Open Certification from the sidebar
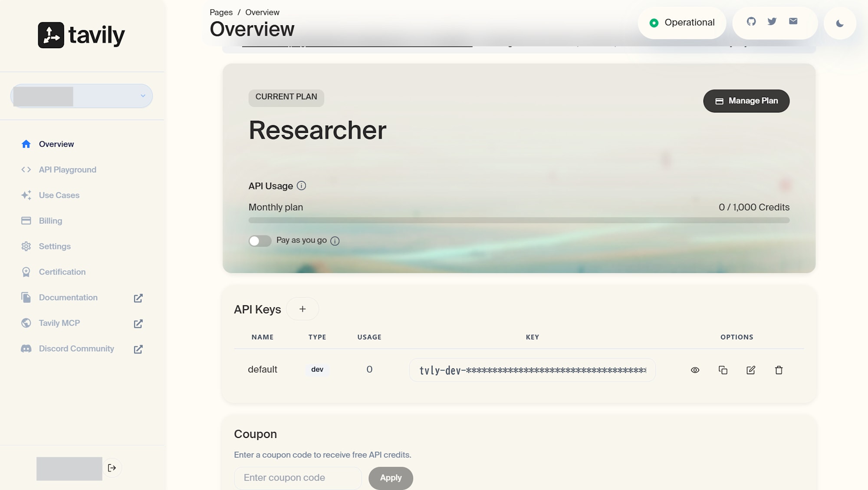The height and width of the screenshot is (490, 868). 53,272
